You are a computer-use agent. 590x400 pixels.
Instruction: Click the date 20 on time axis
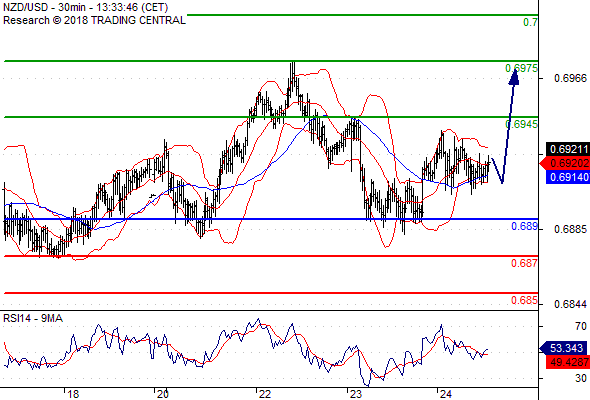point(163,394)
